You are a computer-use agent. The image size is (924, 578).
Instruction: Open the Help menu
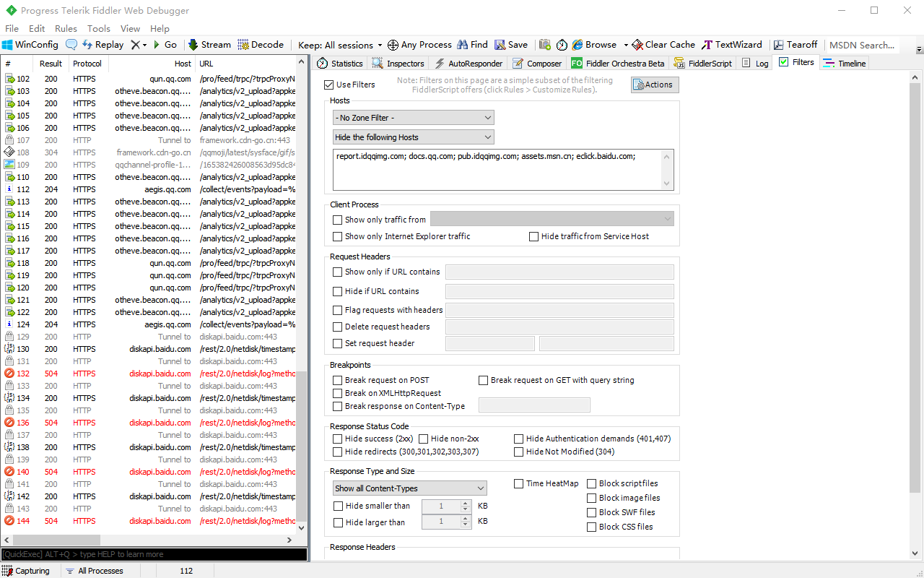click(160, 29)
